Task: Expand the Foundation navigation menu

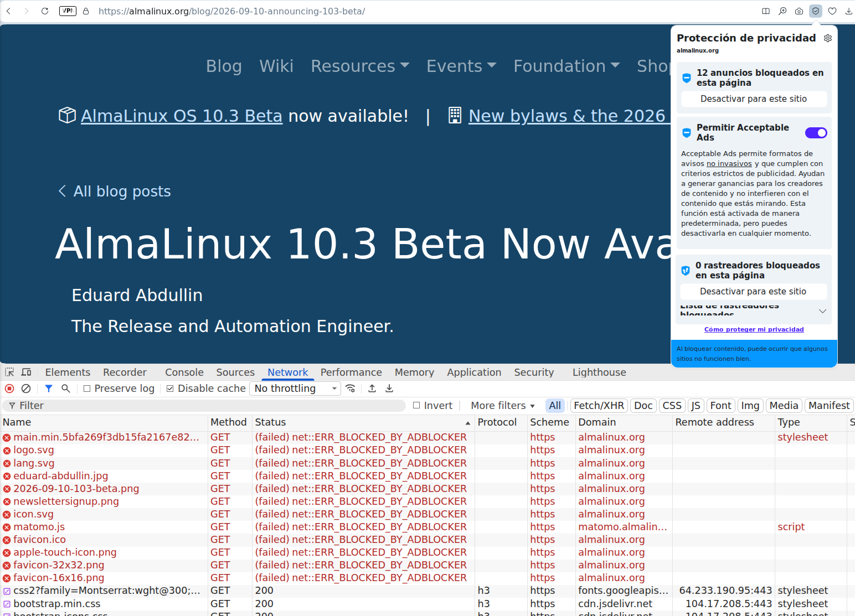Action: click(566, 66)
